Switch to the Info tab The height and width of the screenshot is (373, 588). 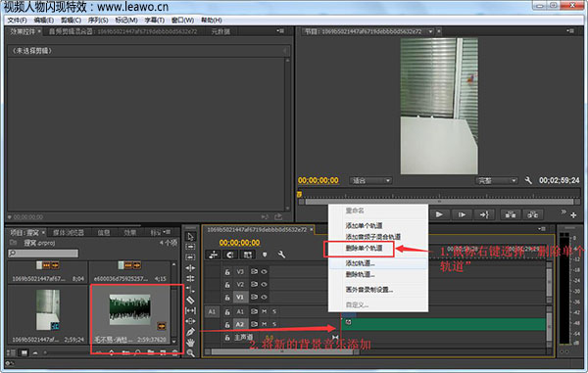[104, 233]
